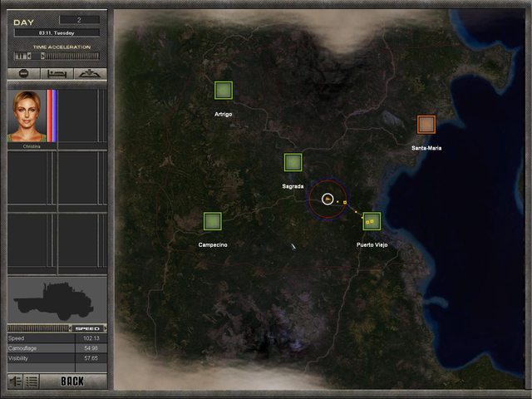The image size is (532, 399).
Task: Select the Artrigo town square on map
Action: coord(224,91)
